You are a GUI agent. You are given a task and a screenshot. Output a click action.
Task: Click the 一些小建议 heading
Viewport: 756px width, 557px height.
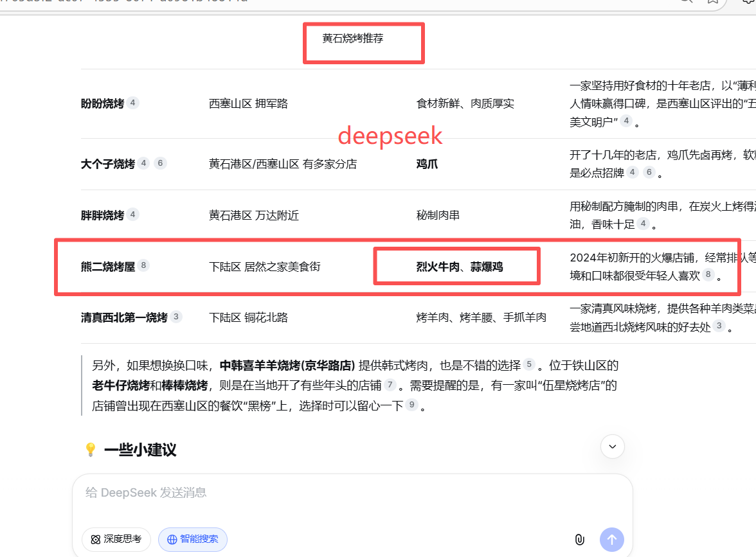(140, 450)
